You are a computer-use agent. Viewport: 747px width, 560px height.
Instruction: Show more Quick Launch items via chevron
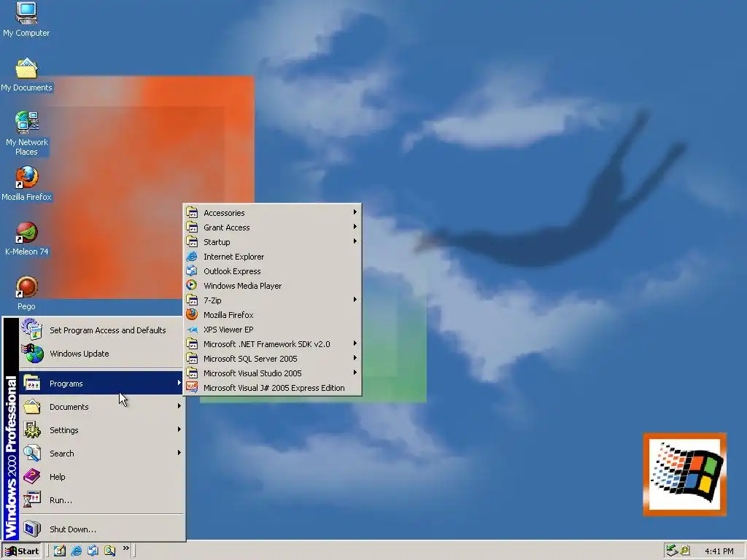pos(125,548)
